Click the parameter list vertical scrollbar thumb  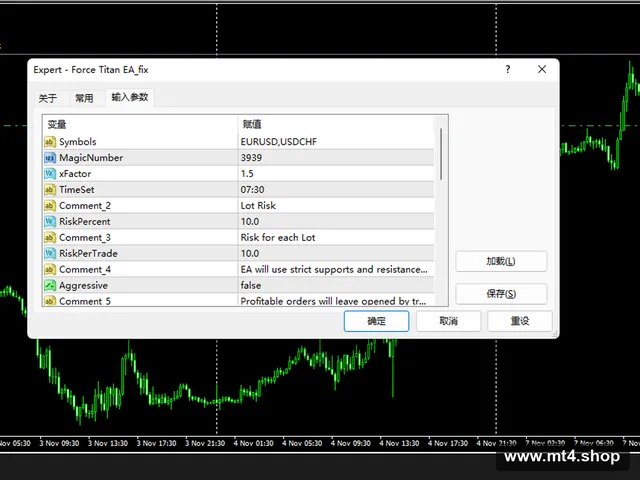pyautogui.click(x=441, y=154)
